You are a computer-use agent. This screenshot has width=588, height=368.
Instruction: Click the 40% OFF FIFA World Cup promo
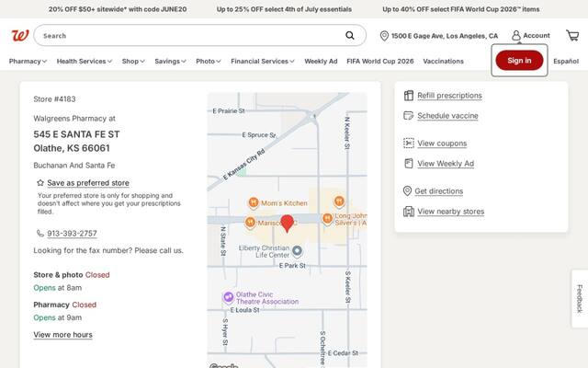pyautogui.click(x=461, y=9)
